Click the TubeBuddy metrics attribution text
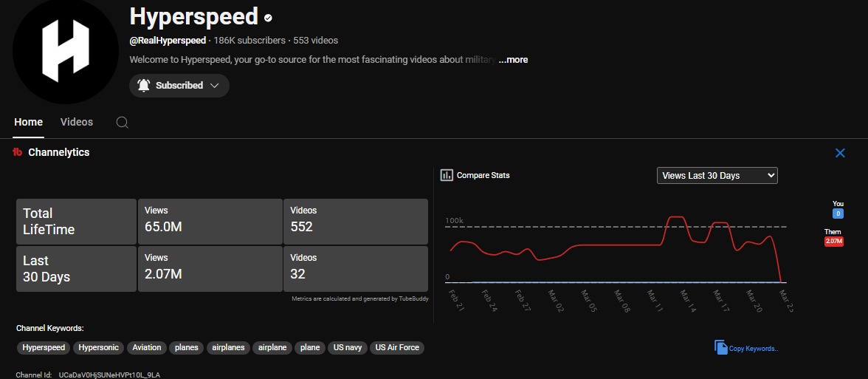This screenshot has height=379, width=868. [x=360, y=298]
